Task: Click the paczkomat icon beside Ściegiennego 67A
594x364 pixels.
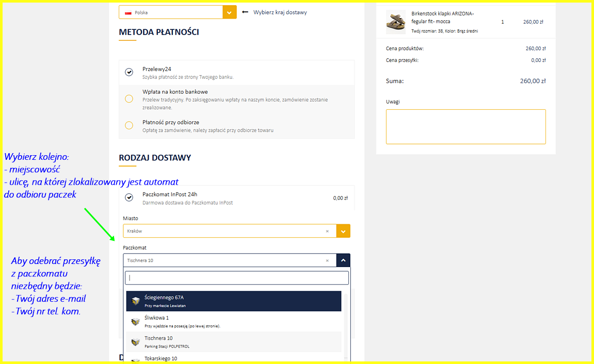Action: pyautogui.click(x=136, y=301)
